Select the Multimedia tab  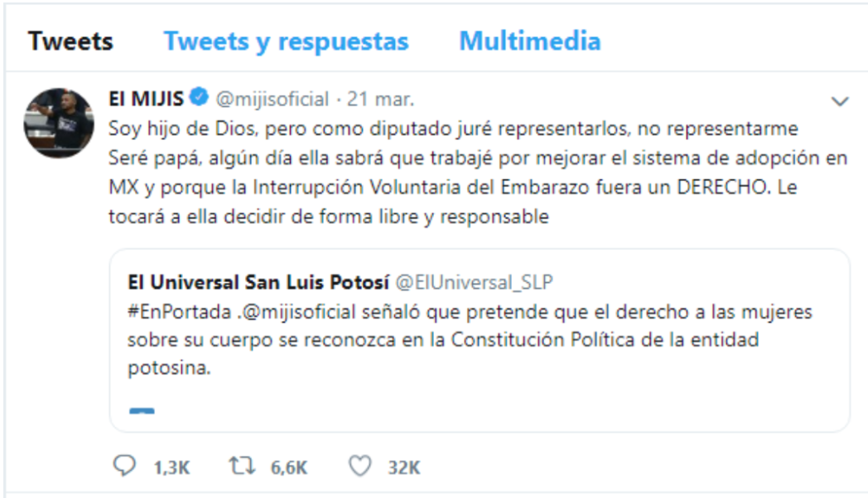coord(530,41)
